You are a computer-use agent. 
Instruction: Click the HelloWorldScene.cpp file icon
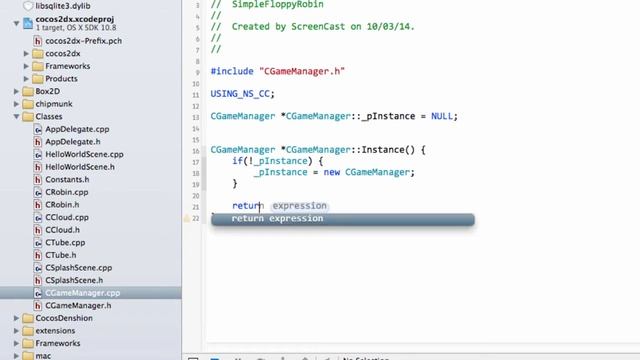[x=38, y=154]
